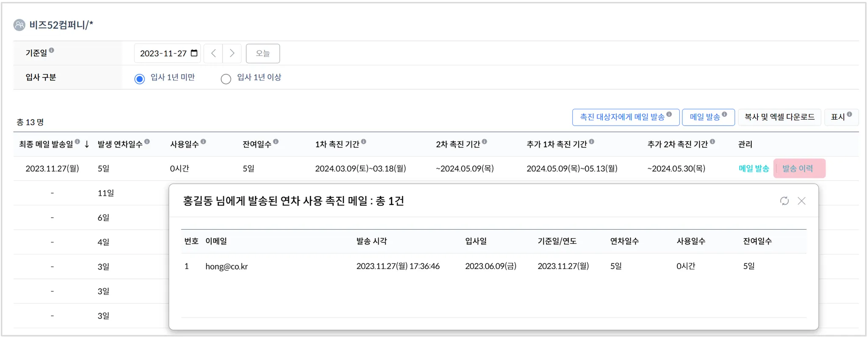Click the 2023-11-27 date input field

[x=163, y=53]
